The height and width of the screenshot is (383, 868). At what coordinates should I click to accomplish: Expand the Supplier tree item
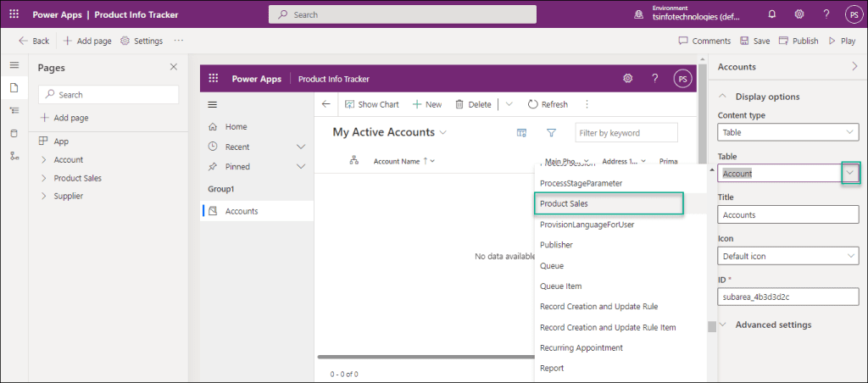click(x=44, y=196)
